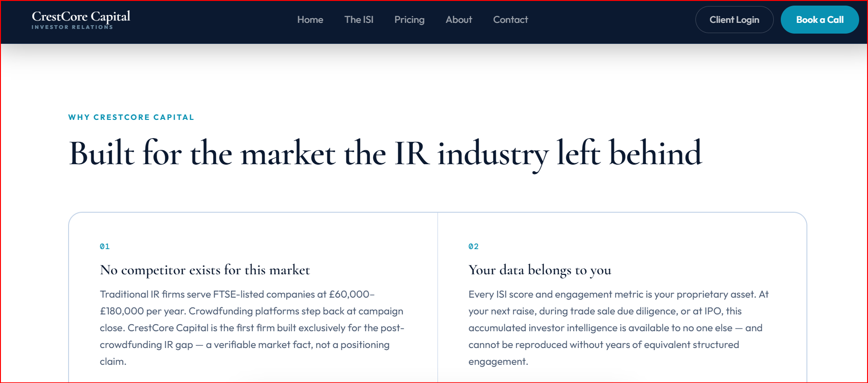Viewport: 868px width, 383px height.
Task: Open The ISI nav link
Action: click(x=359, y=20)
